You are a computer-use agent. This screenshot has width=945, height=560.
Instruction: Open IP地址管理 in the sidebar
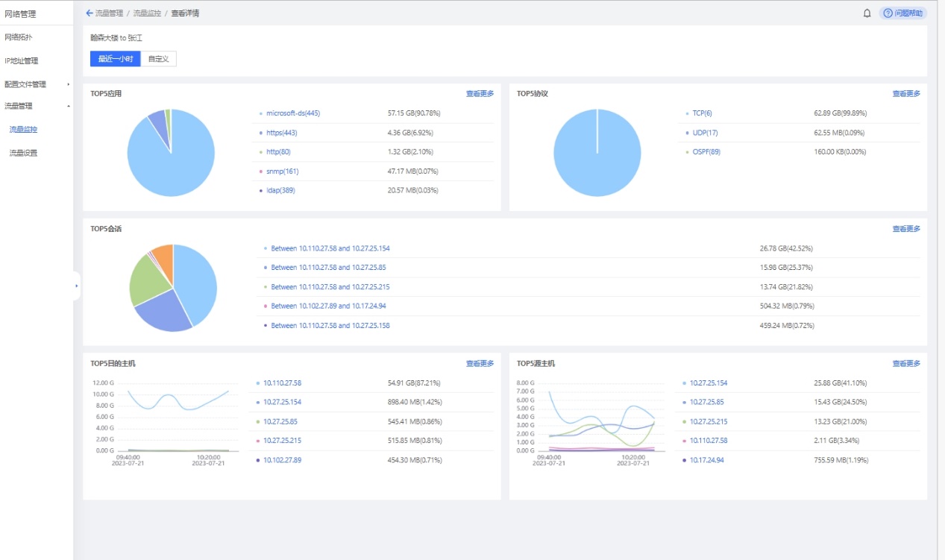coord(21,60)
